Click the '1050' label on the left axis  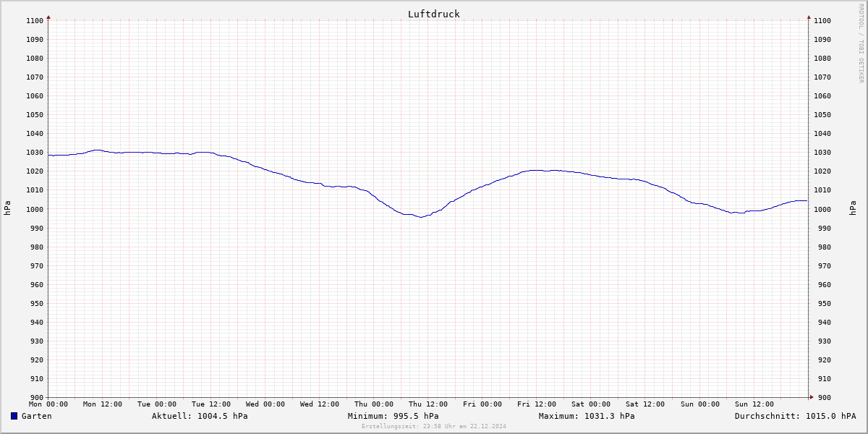pyautogui.click(x=35, y=114)
